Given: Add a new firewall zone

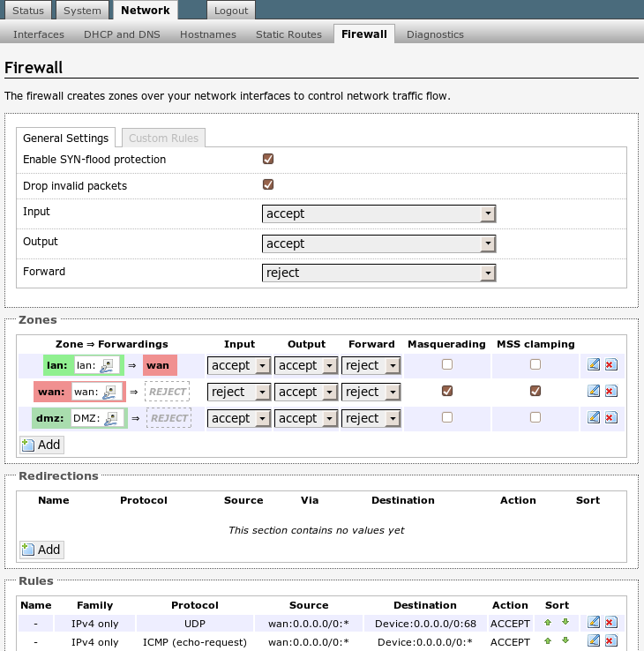Looking at the screenshot, I should tap(41, 445).
